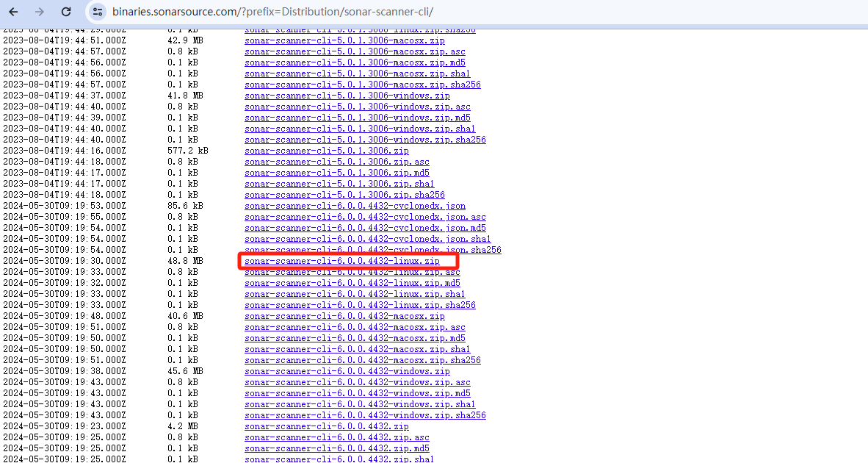
Task: Select timestamp 2023-08-04T19:44:51.000Z
Action: pyautogui.click(x=65, y=40)
